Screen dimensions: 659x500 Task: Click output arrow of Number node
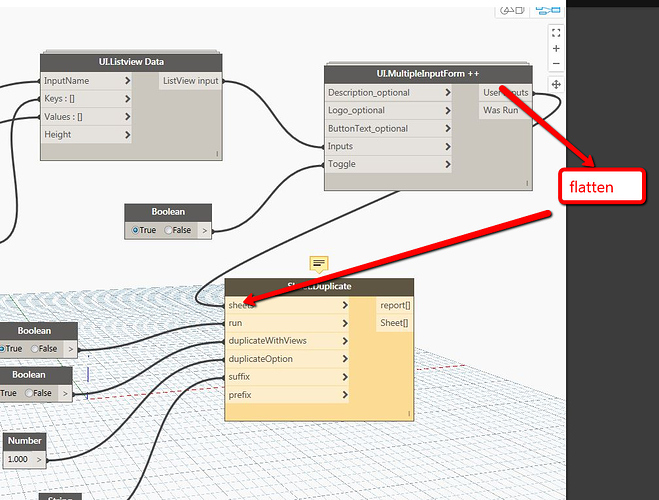coord(39,459)
